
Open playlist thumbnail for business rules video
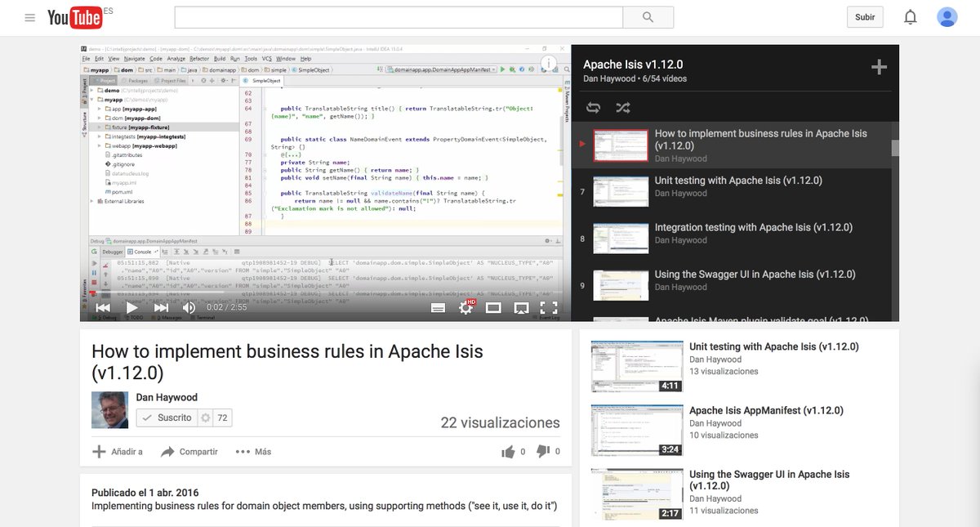point(620,145)
